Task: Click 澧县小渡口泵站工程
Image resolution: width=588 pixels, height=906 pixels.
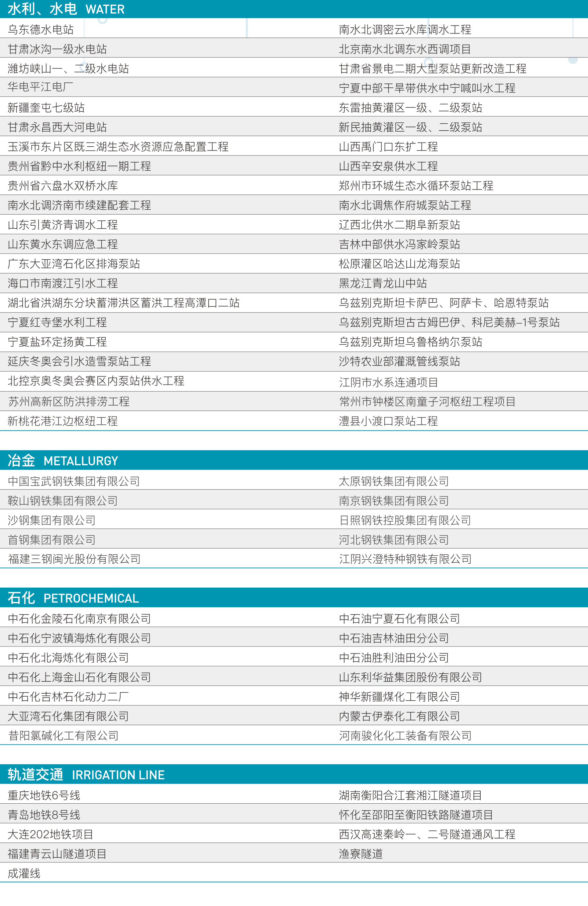Action: [388, 421]
